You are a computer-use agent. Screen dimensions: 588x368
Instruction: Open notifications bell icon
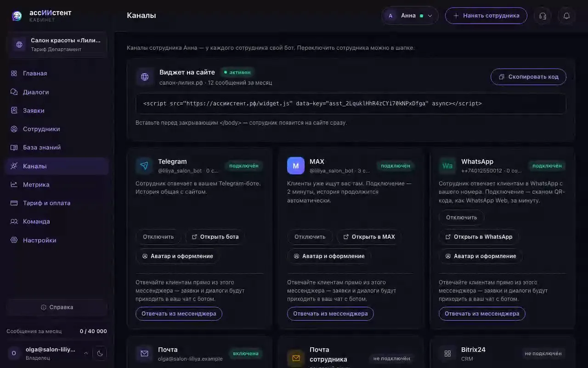pos(566,16)
